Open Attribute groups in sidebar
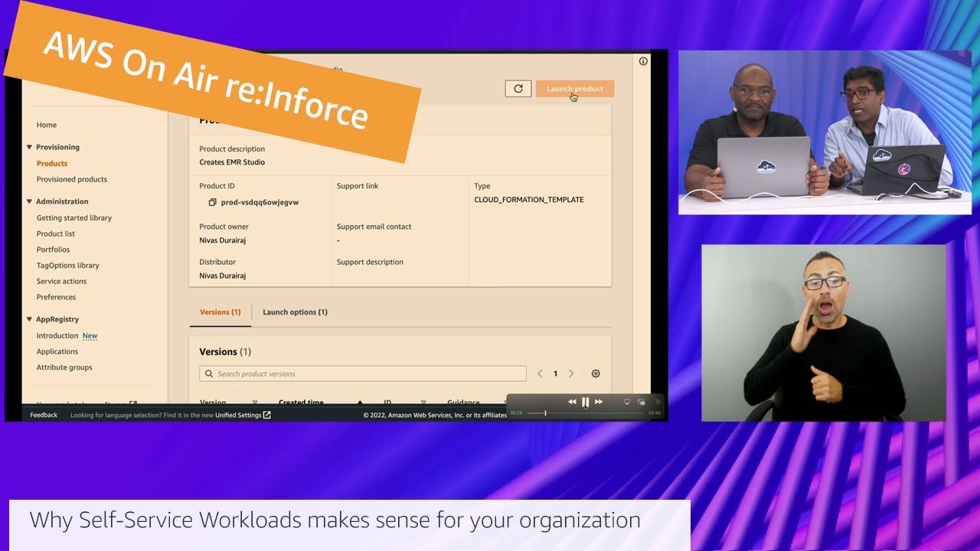The image size is (980, 551). (x=64, y=367)
